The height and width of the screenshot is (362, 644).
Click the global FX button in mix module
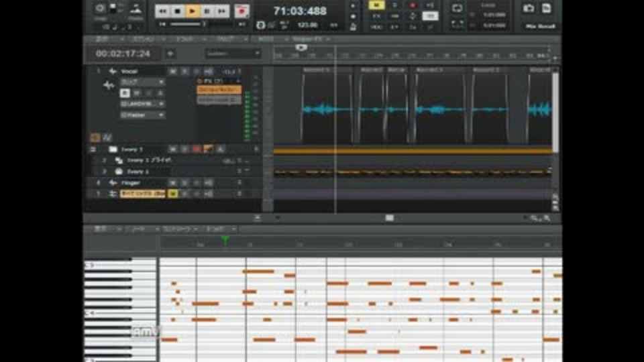pos(376,16)
